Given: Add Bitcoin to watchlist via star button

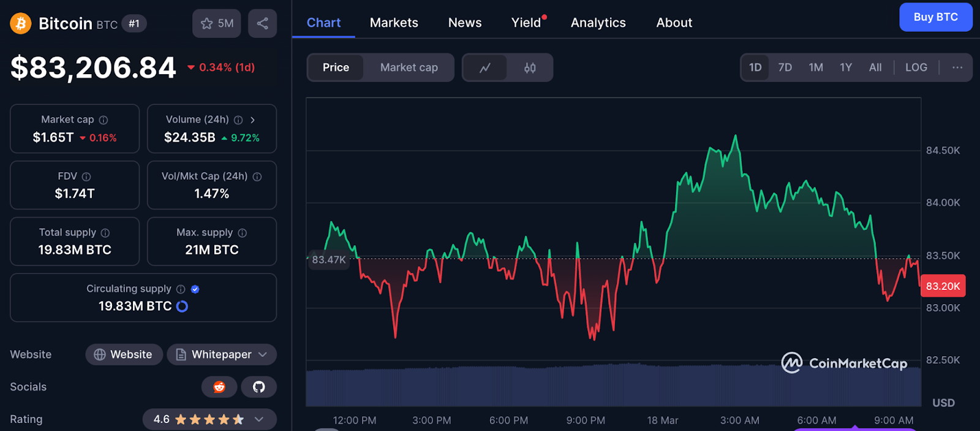Looking at the screenshot, I should pyautogui.click(x=216, y=24).
